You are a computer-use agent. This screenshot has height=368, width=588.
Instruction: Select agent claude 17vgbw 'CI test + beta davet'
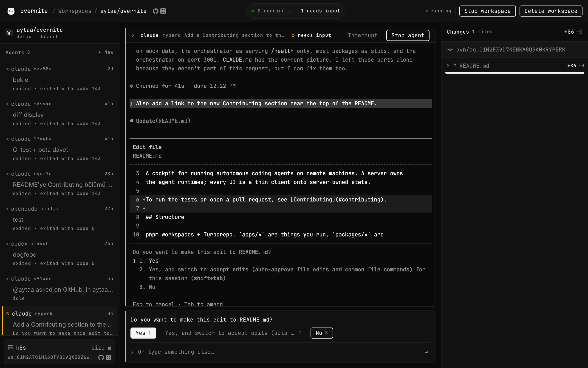(59, 149)
